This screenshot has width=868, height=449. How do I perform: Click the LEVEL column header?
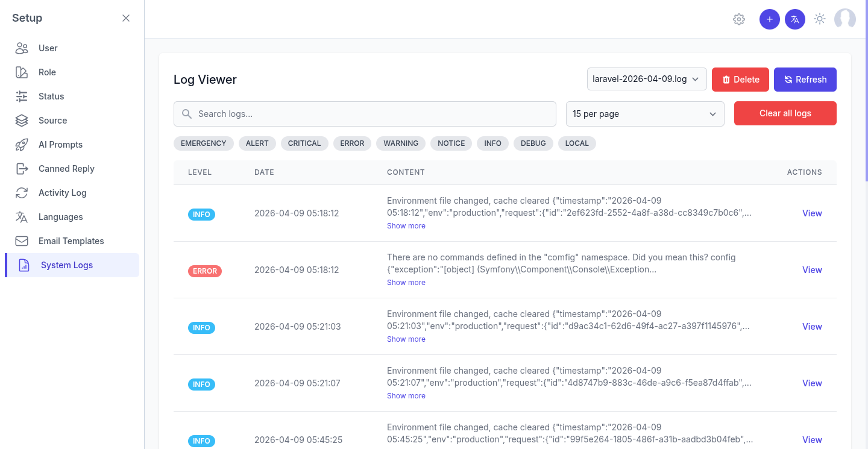pyautogui.click(x=200, y=172)
